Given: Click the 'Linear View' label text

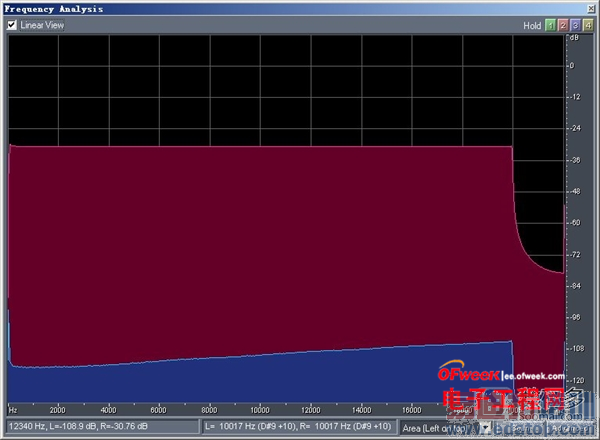Looking at the screenshot, I should click(x=42, y=25).
